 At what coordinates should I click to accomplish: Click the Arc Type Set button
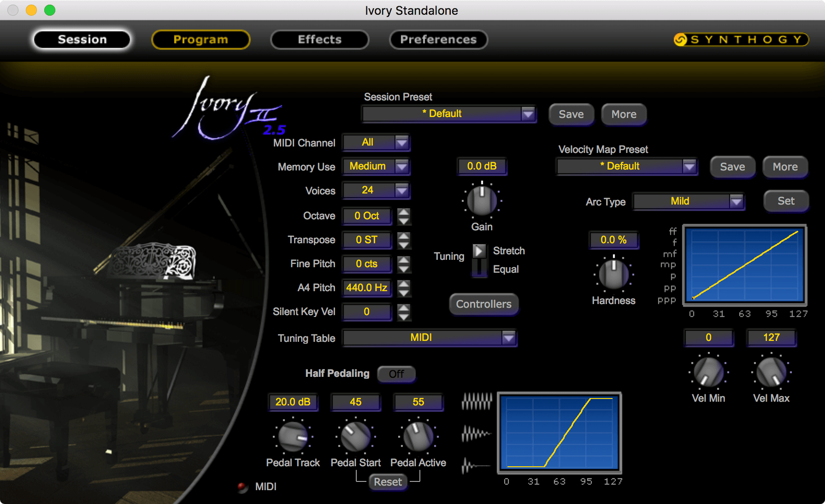pyautogui.click(x=786, y=201)
